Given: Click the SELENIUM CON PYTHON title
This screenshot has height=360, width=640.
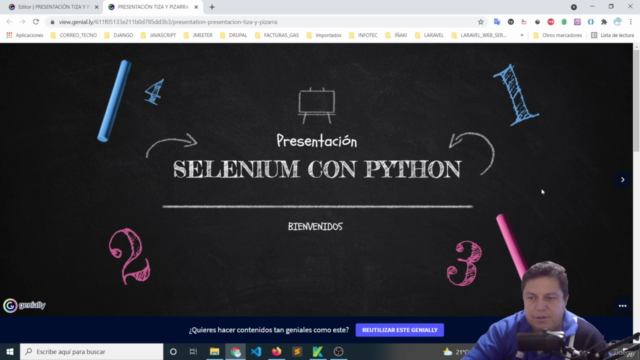Looking at the screenshot, I should coord(317,169).
